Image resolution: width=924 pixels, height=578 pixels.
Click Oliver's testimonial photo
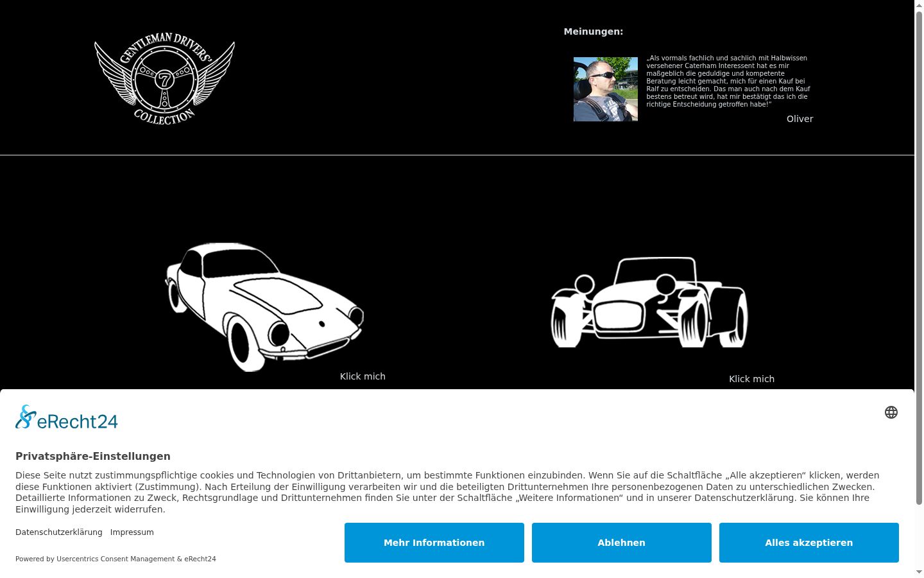point(606,89)
